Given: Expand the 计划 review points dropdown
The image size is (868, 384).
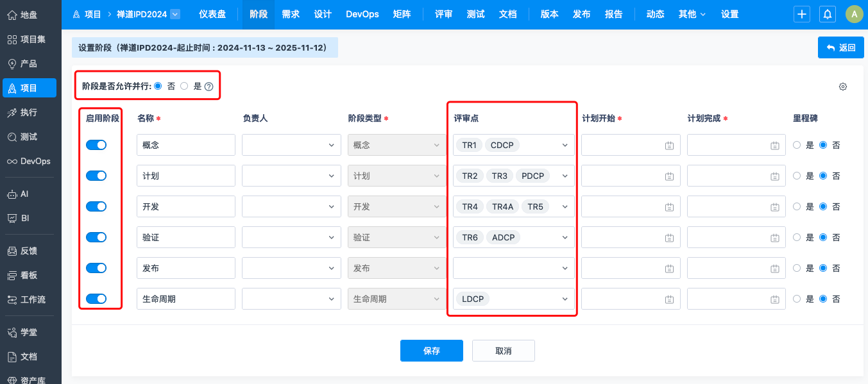Looking at the screenshot, I should tap(565, 176).
